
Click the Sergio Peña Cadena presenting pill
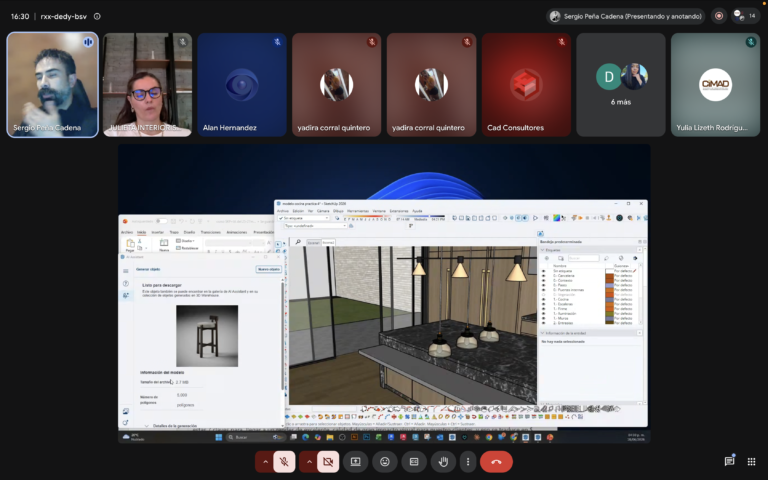(626, 16)
